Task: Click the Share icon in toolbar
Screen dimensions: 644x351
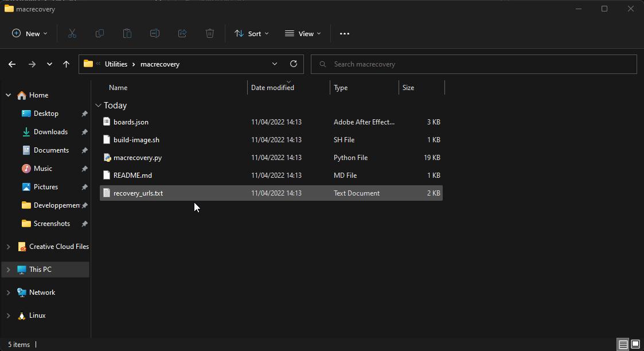Action: (182, 34)
